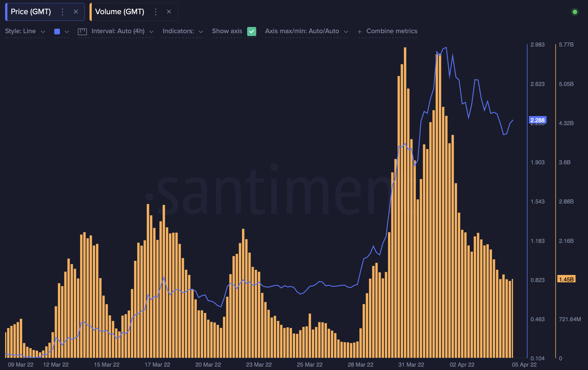Click the 1.45B current volume label
This screenshot has width=588, height=370.
(x=566, y=279)
